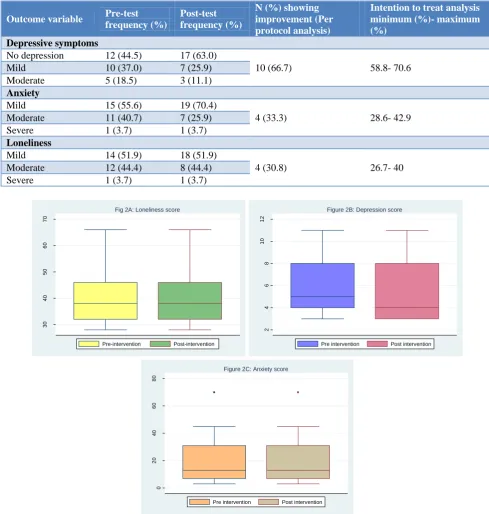Click the cell '12 (44.5)'

click(123, 55)
